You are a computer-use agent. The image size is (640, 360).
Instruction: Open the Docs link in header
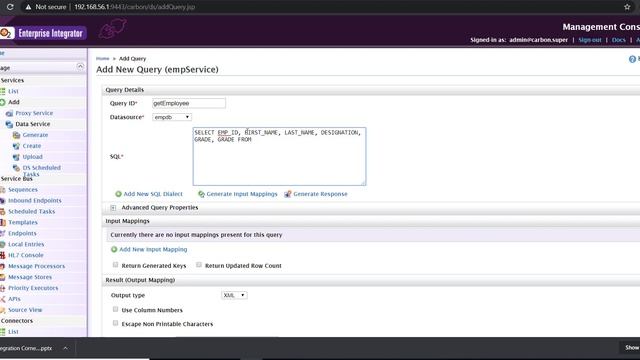(618, 40)
